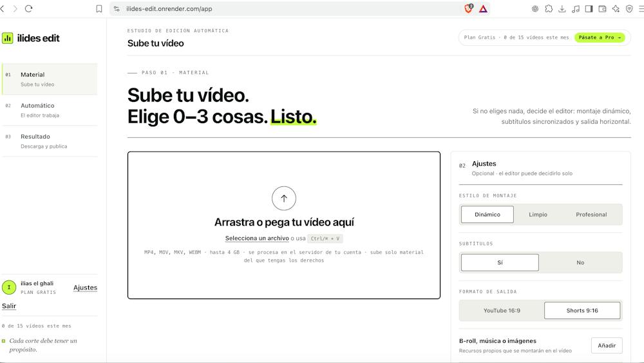Go back with browser back arrow

2,8
